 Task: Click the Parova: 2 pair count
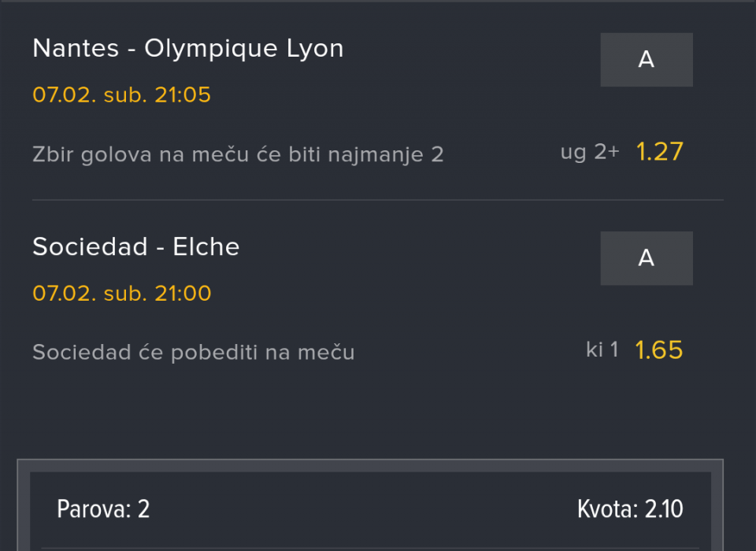pos(103,509)
